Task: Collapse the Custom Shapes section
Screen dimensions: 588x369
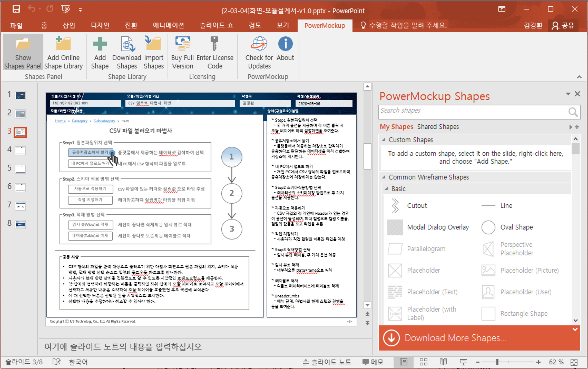Action: click(384, 140)
